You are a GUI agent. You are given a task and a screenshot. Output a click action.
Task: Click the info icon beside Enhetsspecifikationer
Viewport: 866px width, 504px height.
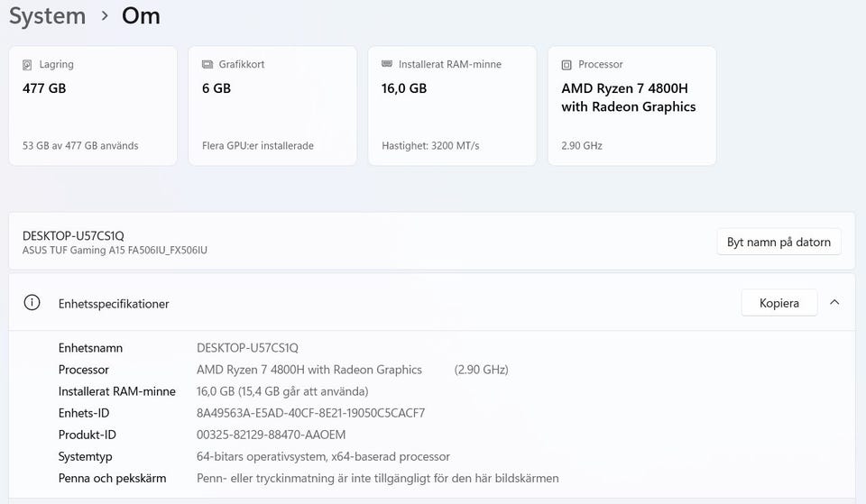click(32, 303)
